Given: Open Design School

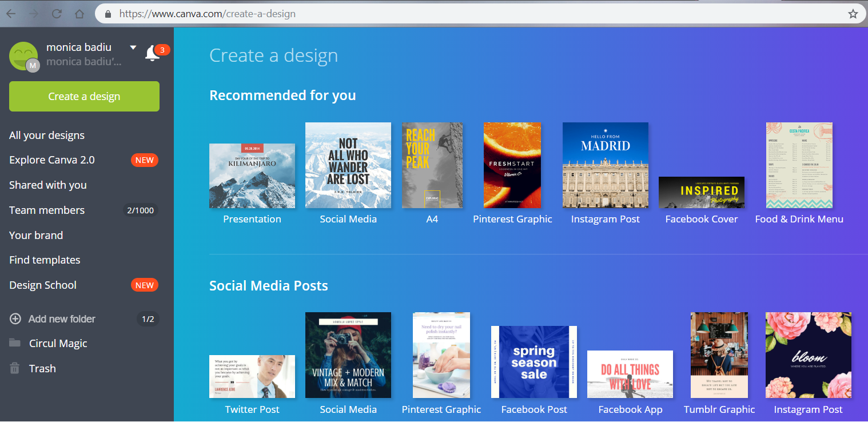Looking at the screenshot, I should tap(43, 285).
